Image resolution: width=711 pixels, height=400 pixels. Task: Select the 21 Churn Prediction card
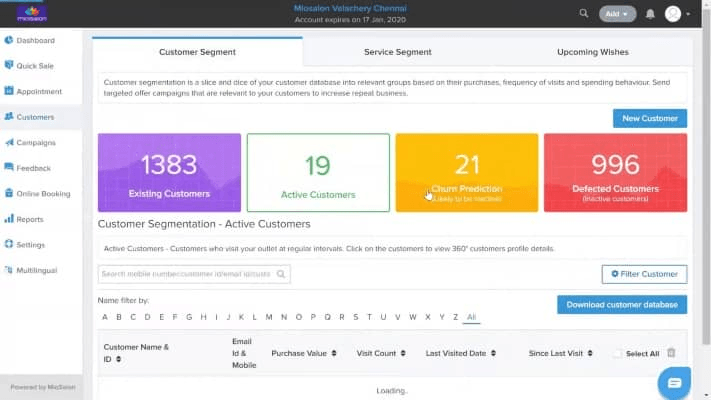[467, 172]
